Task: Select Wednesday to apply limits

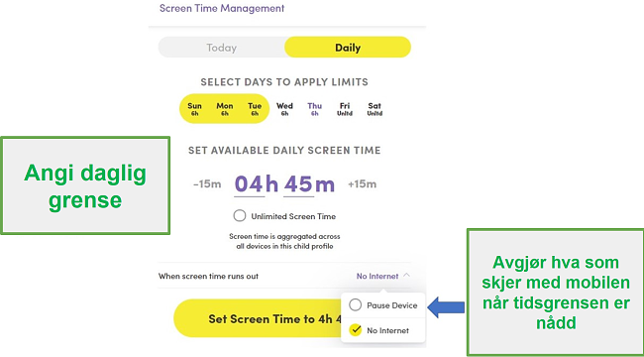Action: tap(284, 109)
